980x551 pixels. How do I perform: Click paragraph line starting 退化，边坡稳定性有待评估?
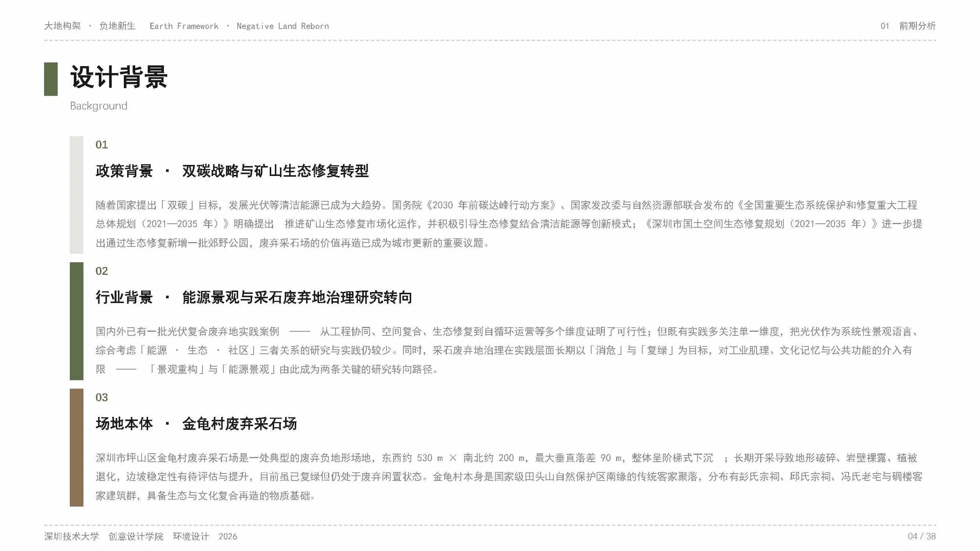click(509, 477)
